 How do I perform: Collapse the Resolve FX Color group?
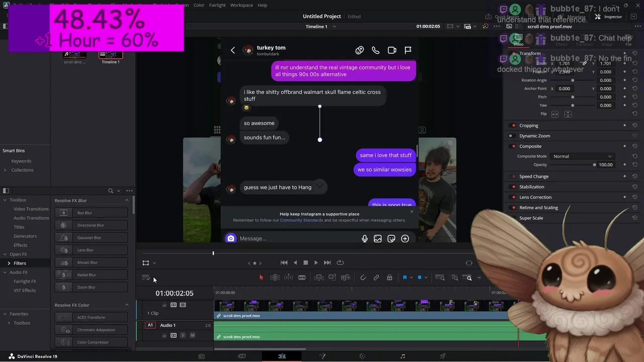tap(127, 305)
